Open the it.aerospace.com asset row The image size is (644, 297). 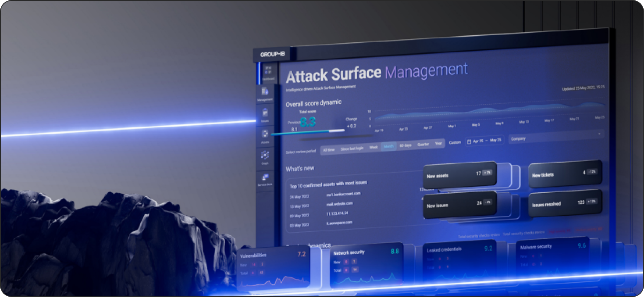click(339, 223)
